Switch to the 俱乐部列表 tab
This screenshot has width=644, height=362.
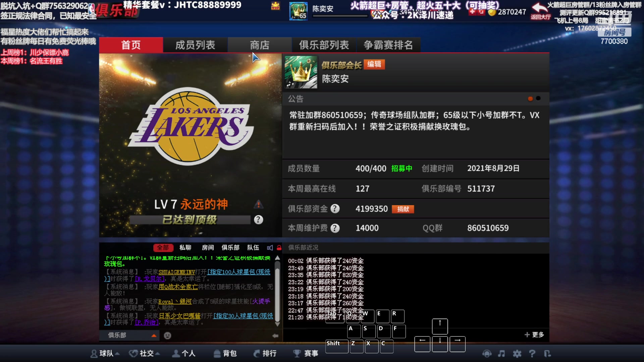[324, 45]
